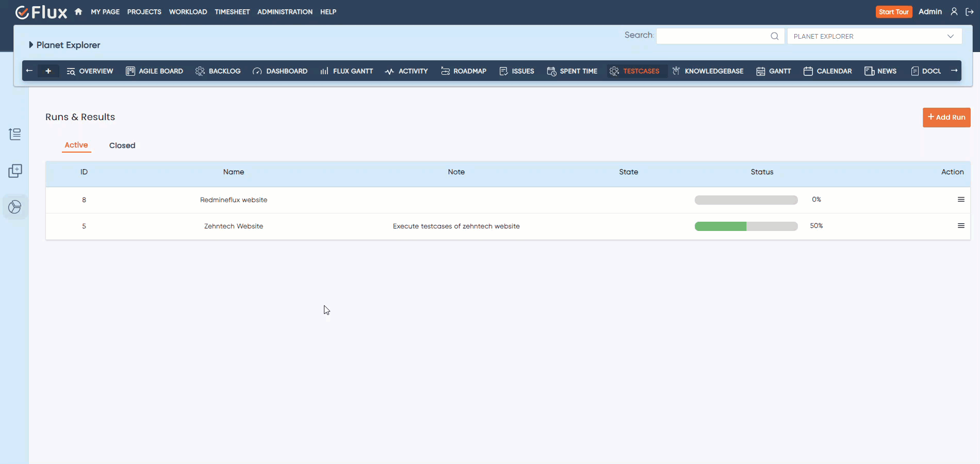Expand the Planet Explorer title triangle

click(x=31, y=45)
